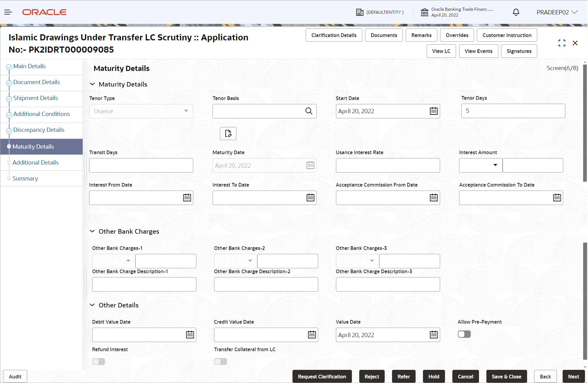Open the Customer Instruction button
Image resolution: width=588 pixels, height=383 pixels.
pos(507,35)
